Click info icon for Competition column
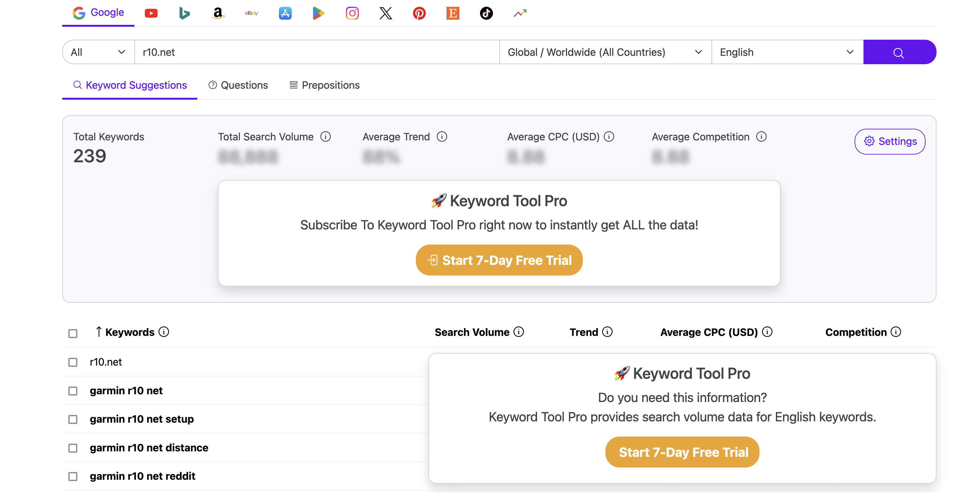 pyautogui.click(x=896, y=332)
